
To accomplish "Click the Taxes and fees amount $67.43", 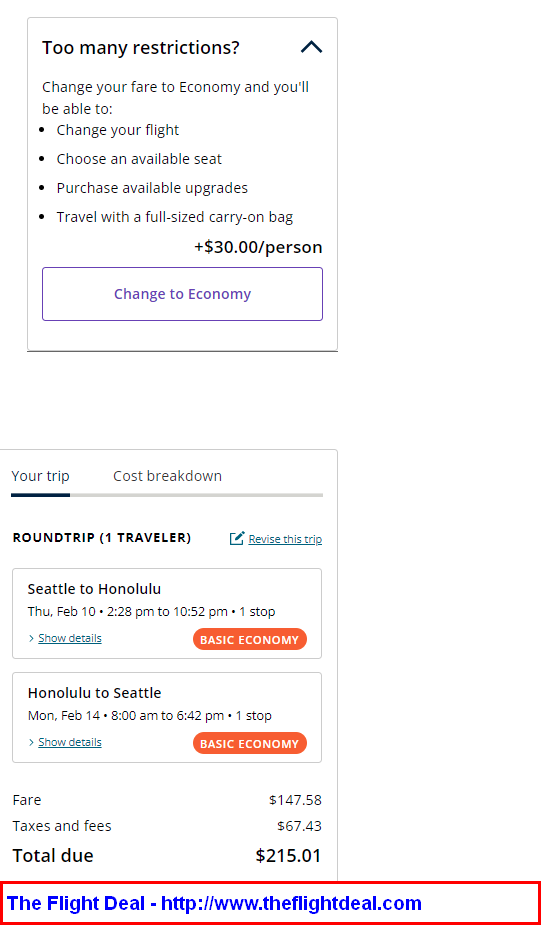I will 300,826.
